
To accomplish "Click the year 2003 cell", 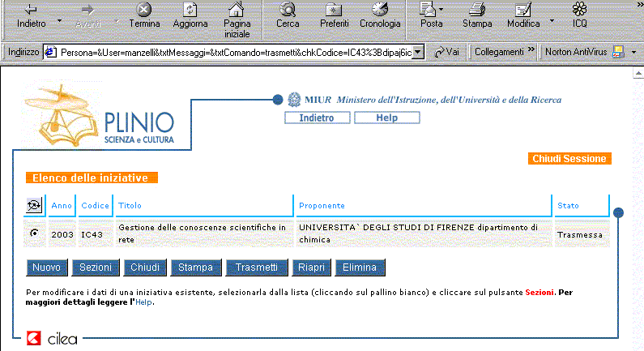I will tap(62, 235).
